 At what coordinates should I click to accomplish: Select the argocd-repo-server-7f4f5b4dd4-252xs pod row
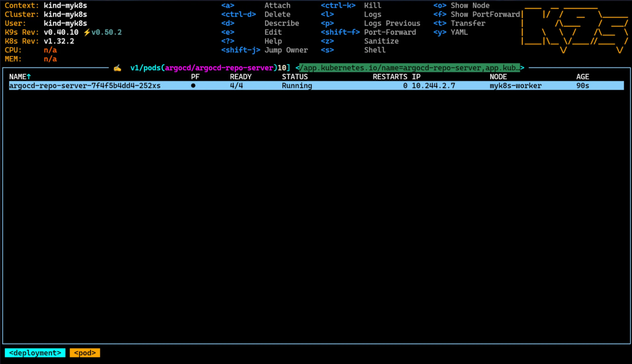tap(316, 86)
